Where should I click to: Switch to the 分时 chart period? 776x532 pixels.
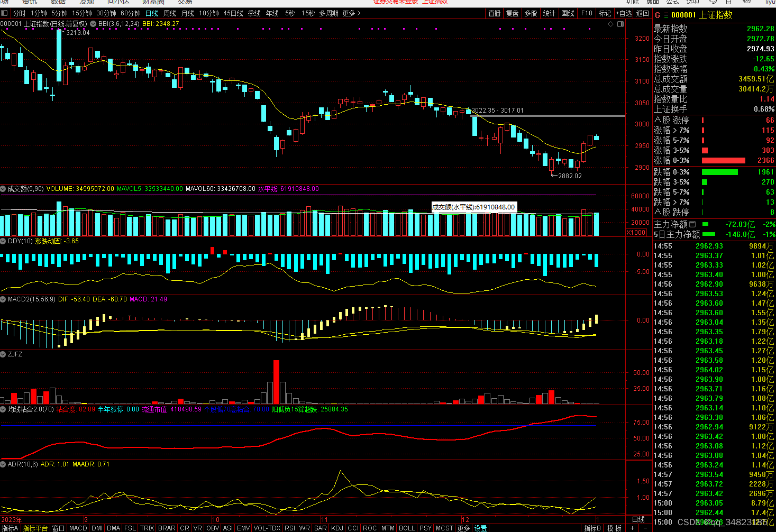[19, 13]
